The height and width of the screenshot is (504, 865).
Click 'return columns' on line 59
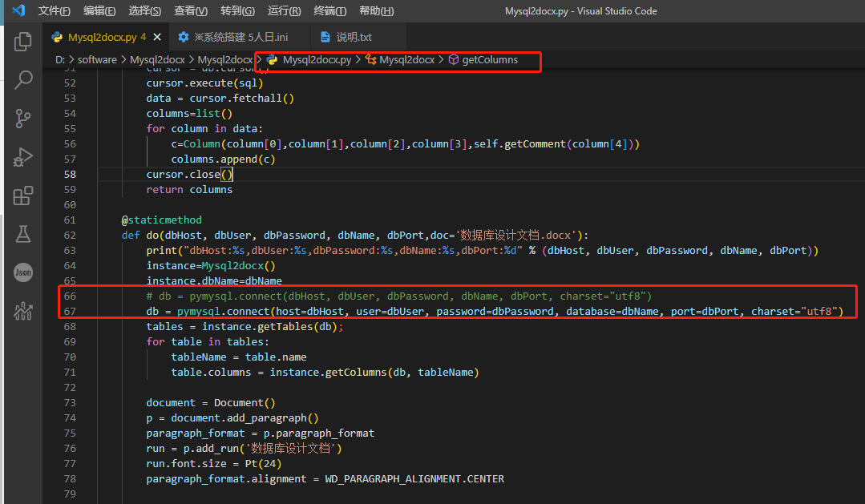189,189
